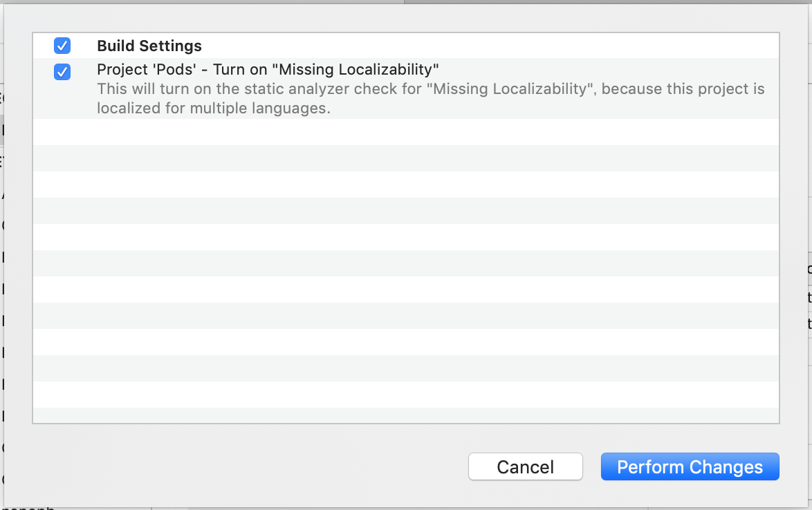Click the Cancel button
Screen dimensions: 812x510
click(525, 467)
